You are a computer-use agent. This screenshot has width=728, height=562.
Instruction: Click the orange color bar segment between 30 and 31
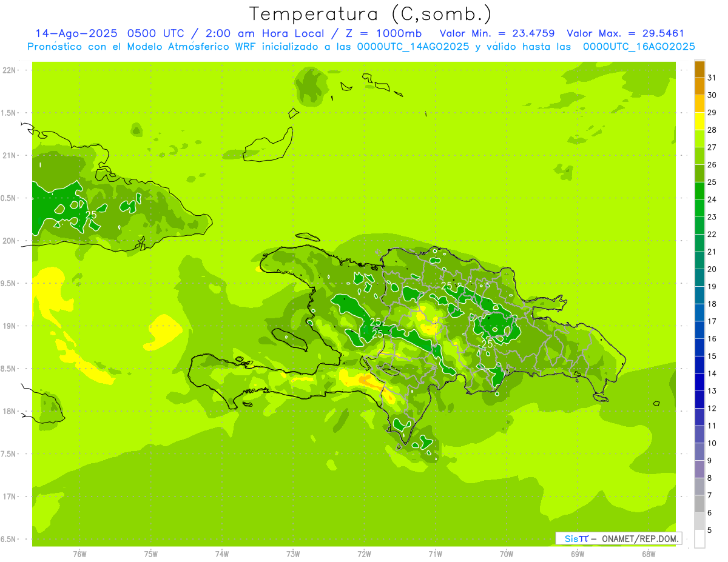click(x=699, y=87)
